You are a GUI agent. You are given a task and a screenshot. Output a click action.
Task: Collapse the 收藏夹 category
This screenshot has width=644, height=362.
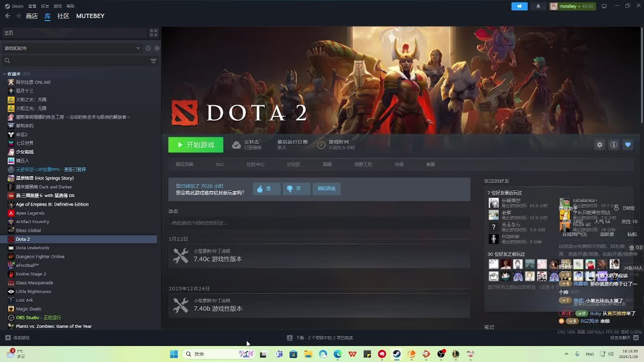(5, 74)
